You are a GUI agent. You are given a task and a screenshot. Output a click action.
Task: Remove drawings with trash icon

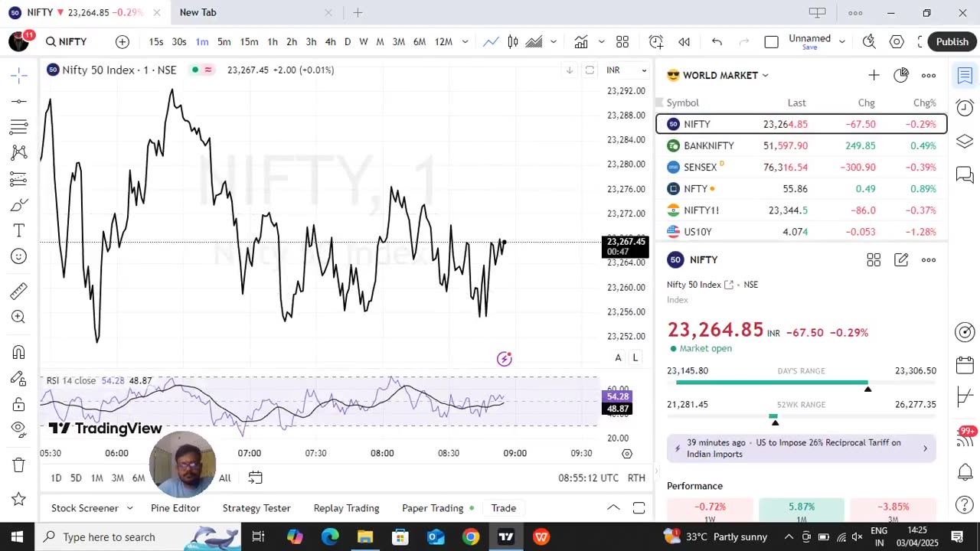tap(19, 465)
